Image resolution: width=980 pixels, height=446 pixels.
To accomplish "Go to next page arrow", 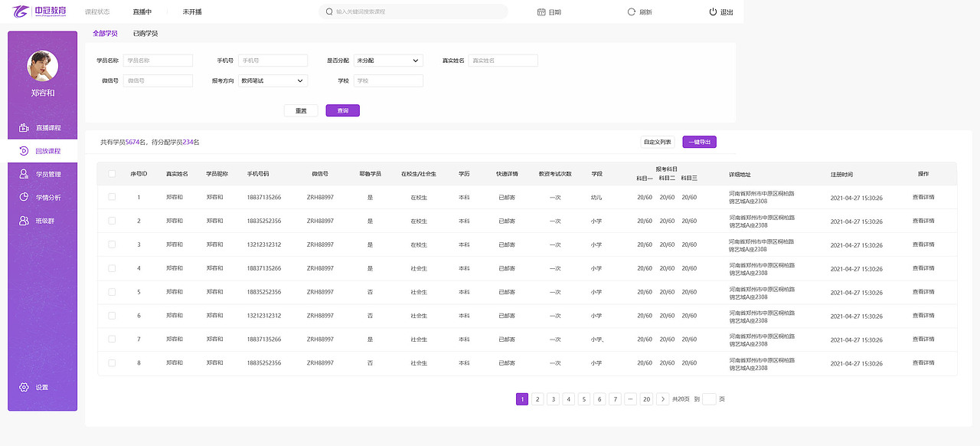I will coord(663,399).
